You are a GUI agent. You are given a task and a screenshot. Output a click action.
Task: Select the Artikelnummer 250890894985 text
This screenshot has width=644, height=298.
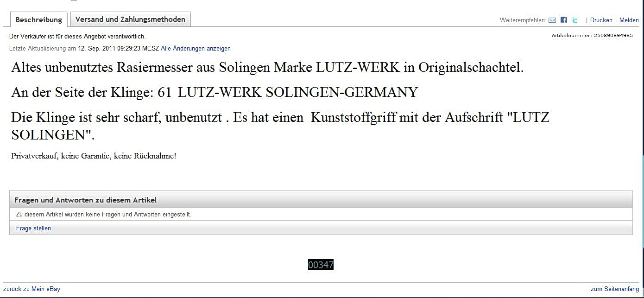pos(592,36)
